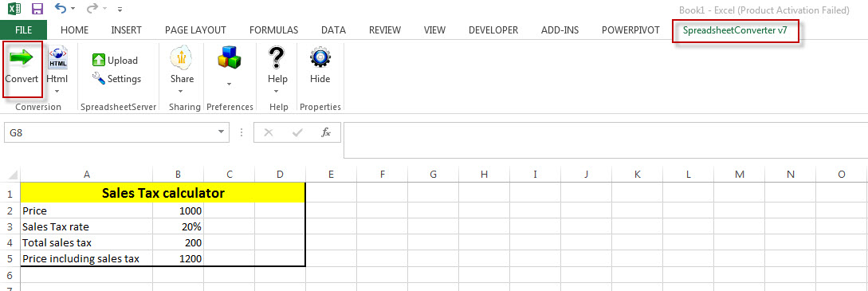868x291 pixels.
Task: Click the Share icon
Action: click(182, 58)
